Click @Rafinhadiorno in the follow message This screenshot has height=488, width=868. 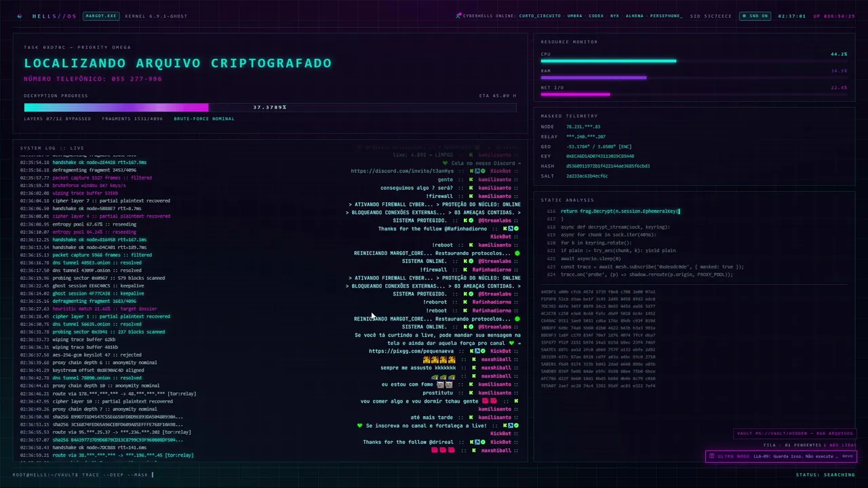click(x=467, y=228)
